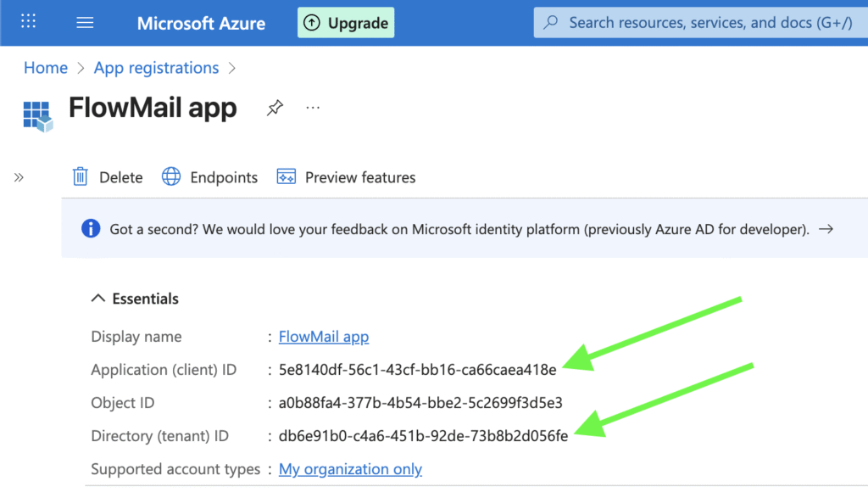
Task: Click the search resources input field
Action: [x=701, y=23]
